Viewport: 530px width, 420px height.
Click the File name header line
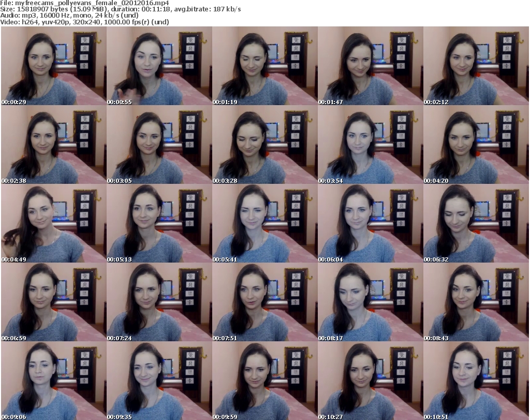[84, 3]
